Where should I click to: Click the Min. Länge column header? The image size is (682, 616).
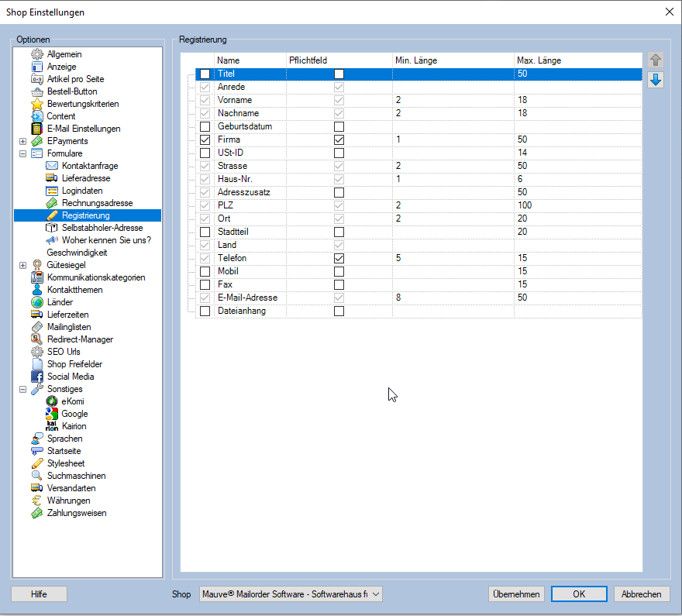tap(453, 60)
